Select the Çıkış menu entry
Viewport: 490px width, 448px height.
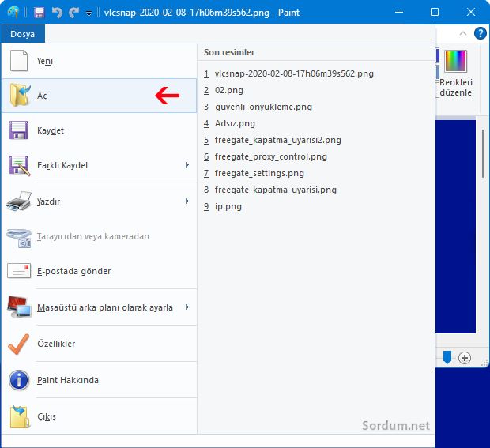(x=99, y=416)
